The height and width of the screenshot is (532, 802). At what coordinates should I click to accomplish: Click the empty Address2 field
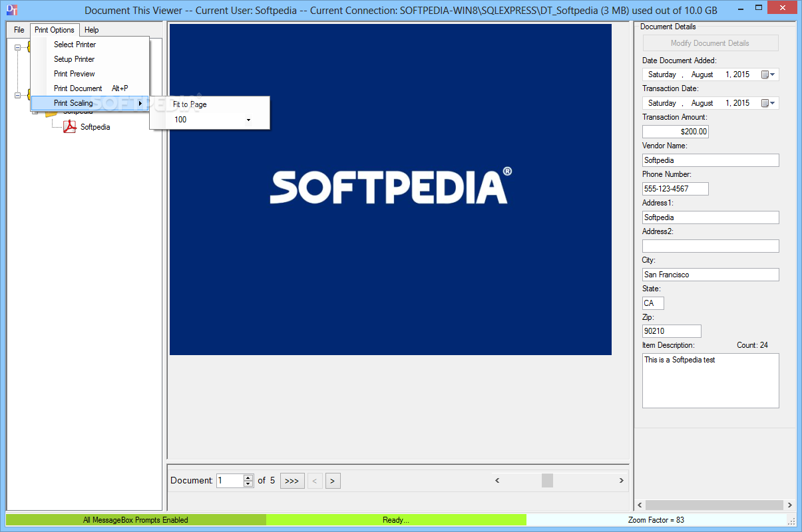[710, 246]
